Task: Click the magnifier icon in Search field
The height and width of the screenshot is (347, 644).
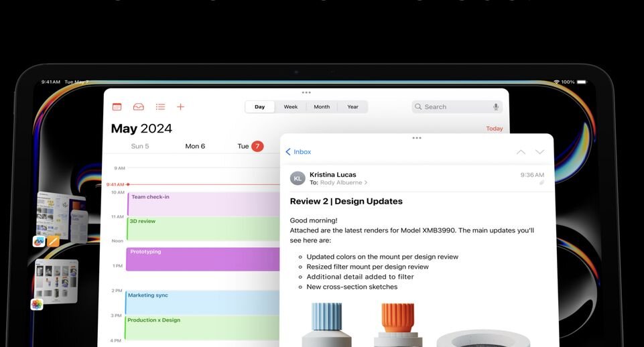Action: (418, 107)
